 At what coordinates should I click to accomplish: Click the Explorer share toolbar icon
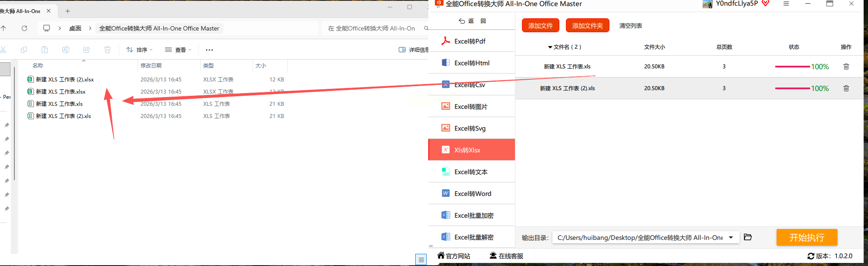coord(87,50)
